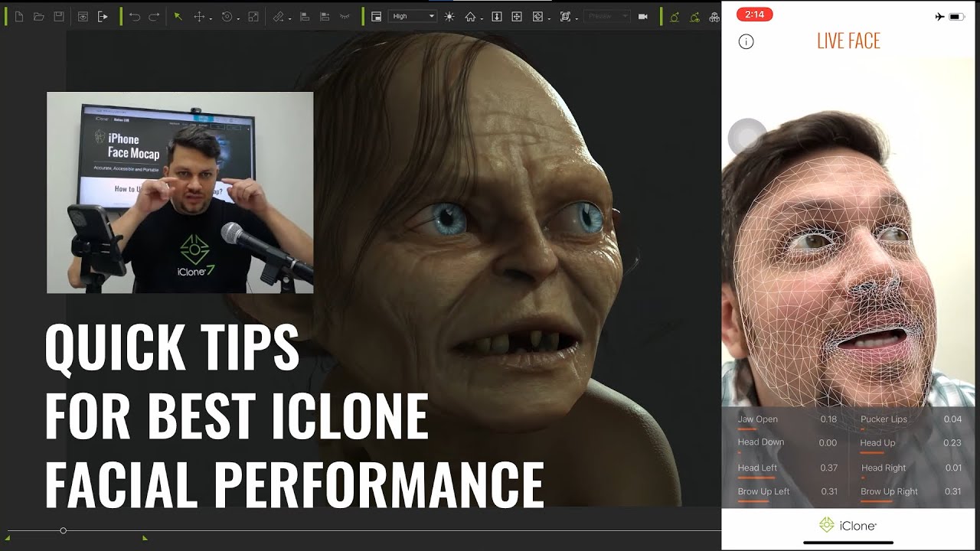This screenshot has width=980, height=551.
Task: Open the Preview mode dropdown
Action: pos(606,16)
